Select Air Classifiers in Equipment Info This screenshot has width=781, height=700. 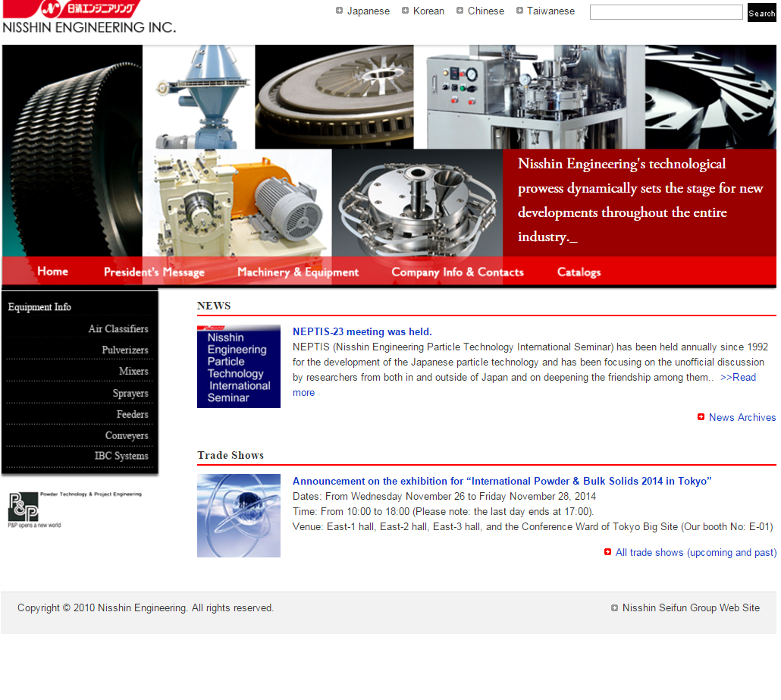tap(118, 329)
